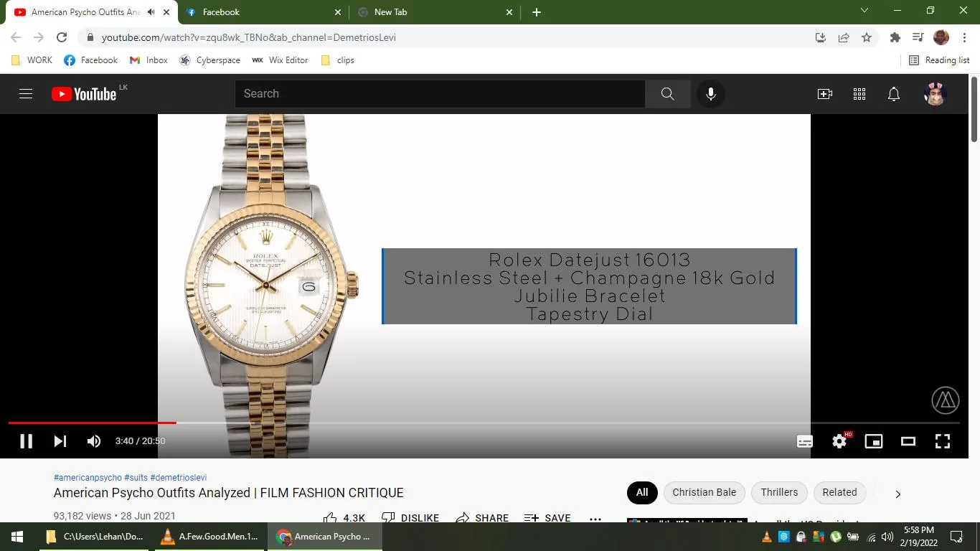Image resolution: width=980 pixels, height=551 pixels.
Task: Mute the video volume
Action: tap(93, 441)
